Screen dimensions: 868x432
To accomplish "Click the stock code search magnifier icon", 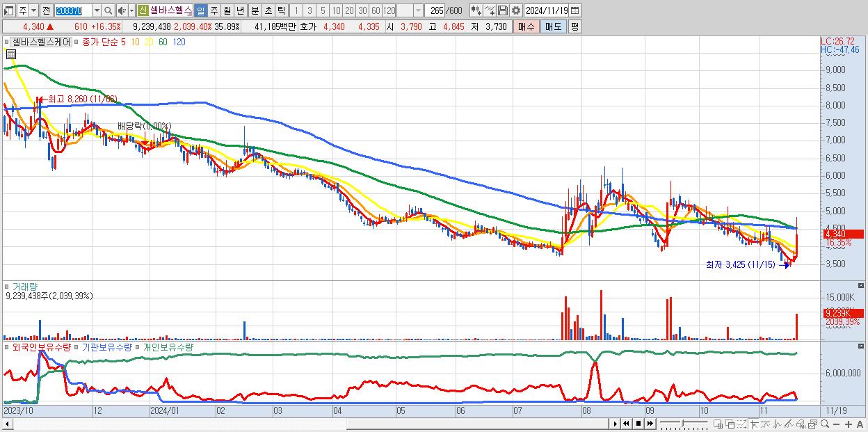I will point(108,10).
